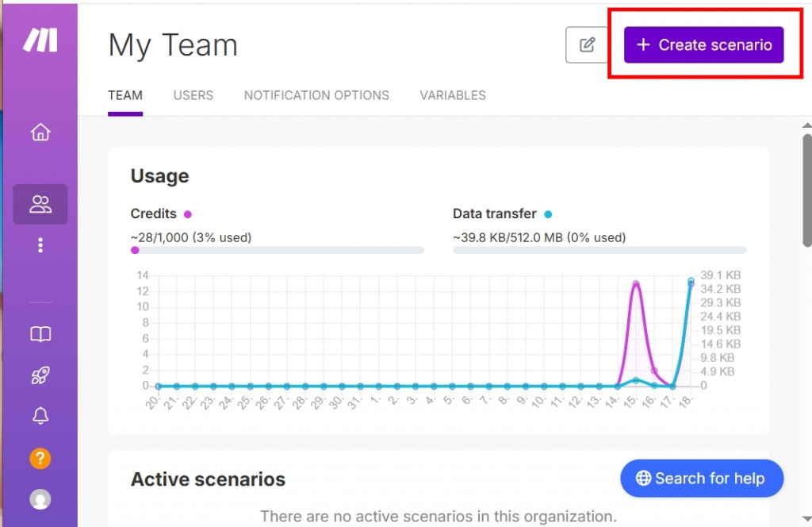Click the pink credits peak point at 15
This screenshot has height=527, width=812.
[x=636, y=284]
